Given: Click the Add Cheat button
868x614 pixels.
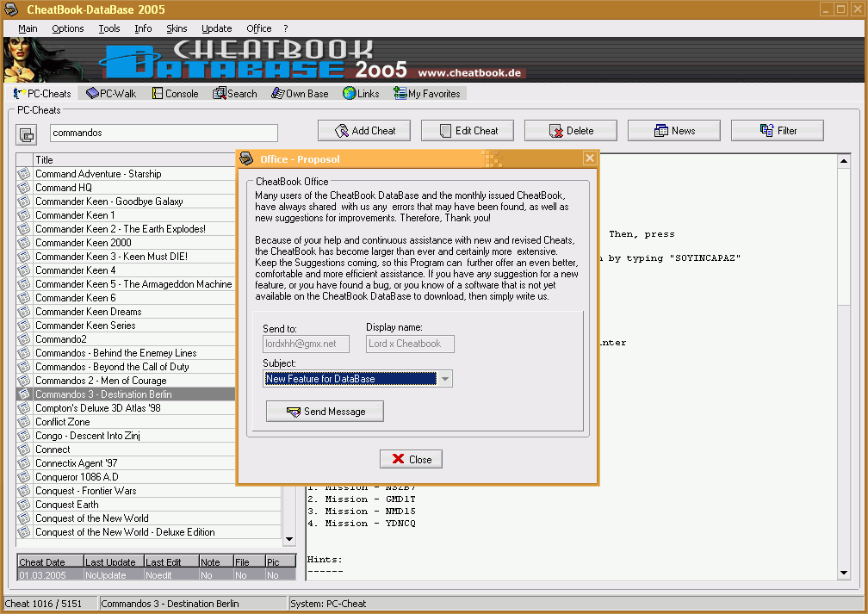Looking at the screenshot, I should click(x=363, y=131).
